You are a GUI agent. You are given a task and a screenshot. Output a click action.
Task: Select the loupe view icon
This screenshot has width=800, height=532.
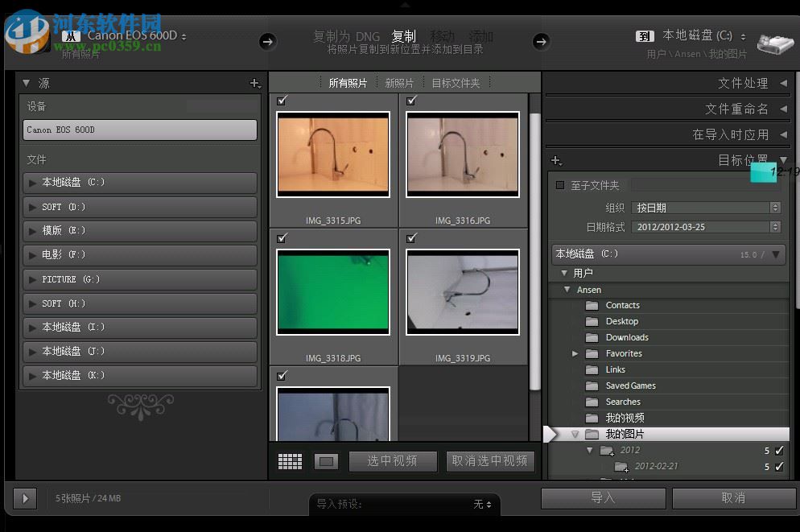click(326, 461)
